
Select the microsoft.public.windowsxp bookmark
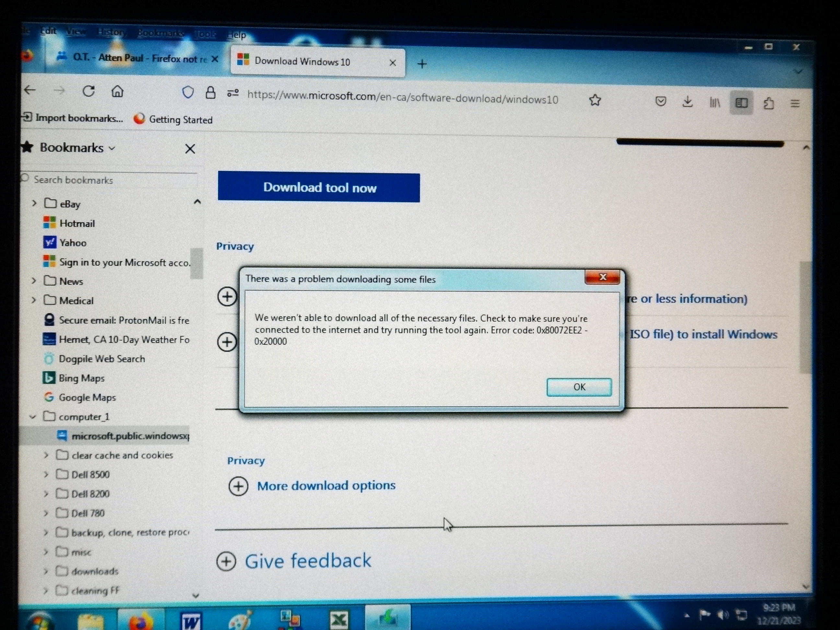(122, 436)
